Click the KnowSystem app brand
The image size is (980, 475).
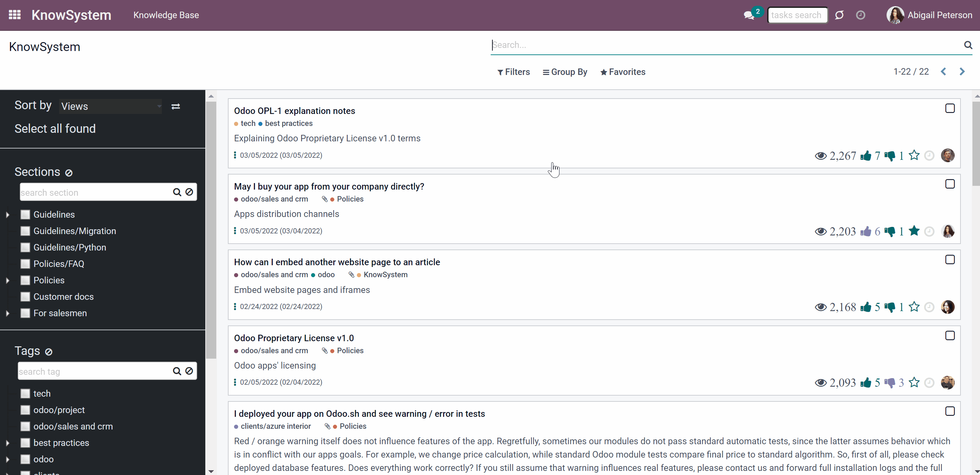72,15
